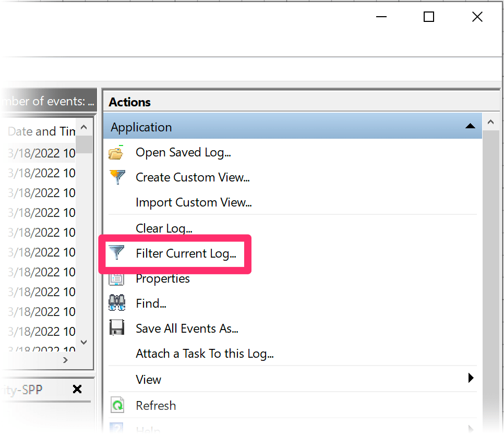
Task: Select Clear Log from the actions list
Action: pos(163,228)
